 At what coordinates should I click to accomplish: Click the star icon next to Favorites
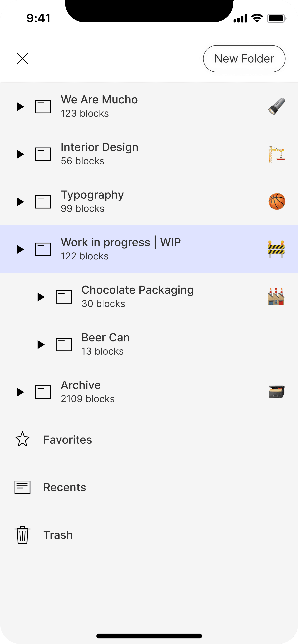23,439
